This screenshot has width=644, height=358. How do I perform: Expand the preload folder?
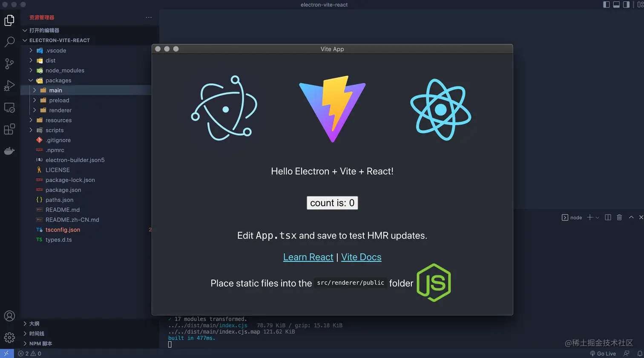(x=86, y=100)
